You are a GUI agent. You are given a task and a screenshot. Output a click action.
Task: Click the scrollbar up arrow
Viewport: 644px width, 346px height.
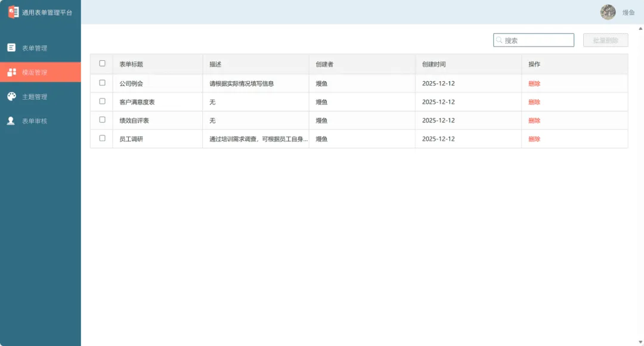tap(640, 29)
